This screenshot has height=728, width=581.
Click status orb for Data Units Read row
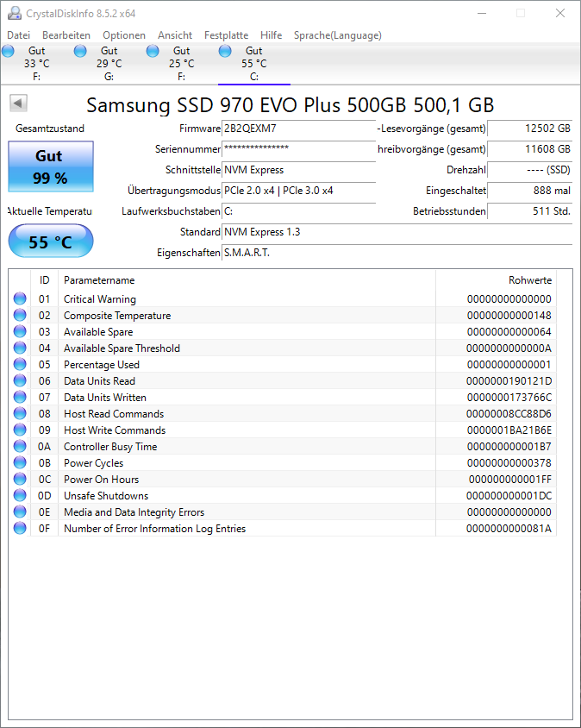(x=20, y=380)
